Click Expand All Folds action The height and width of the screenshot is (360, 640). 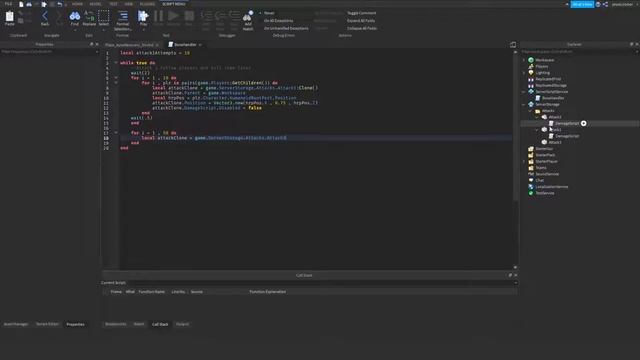point(361,20)
